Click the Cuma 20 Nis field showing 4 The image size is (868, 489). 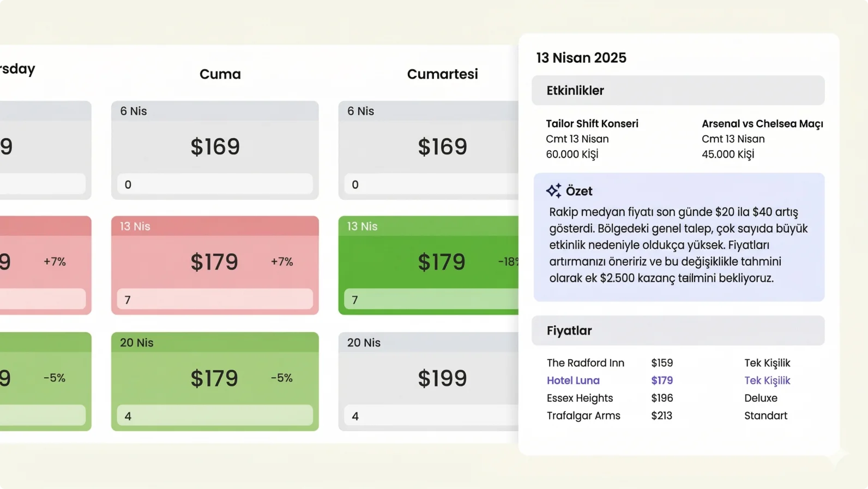point(215,416)
